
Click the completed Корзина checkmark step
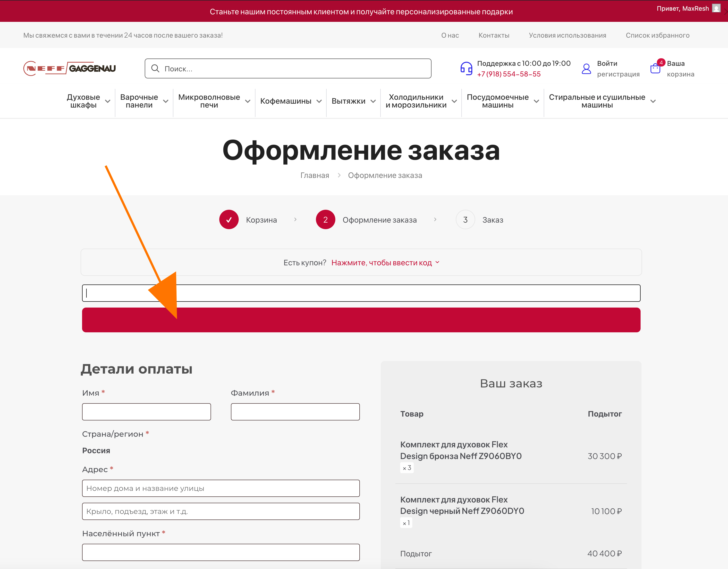(229, 219)
